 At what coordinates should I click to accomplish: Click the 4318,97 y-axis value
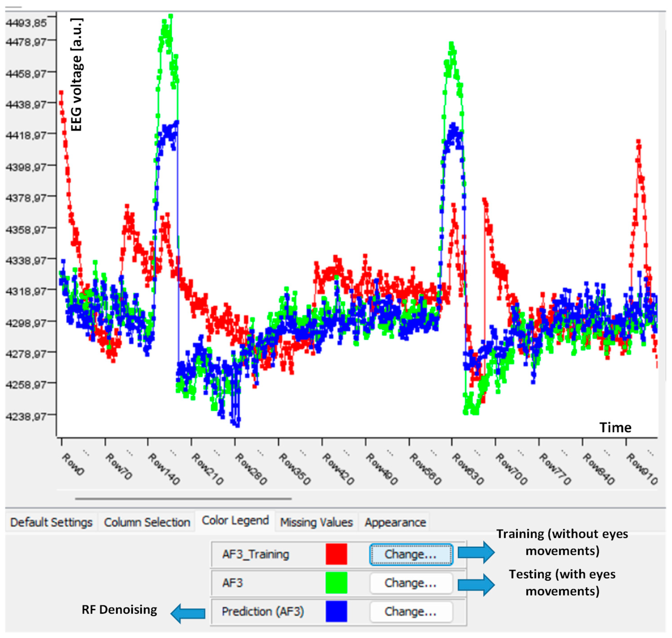[x=26, y=291]
